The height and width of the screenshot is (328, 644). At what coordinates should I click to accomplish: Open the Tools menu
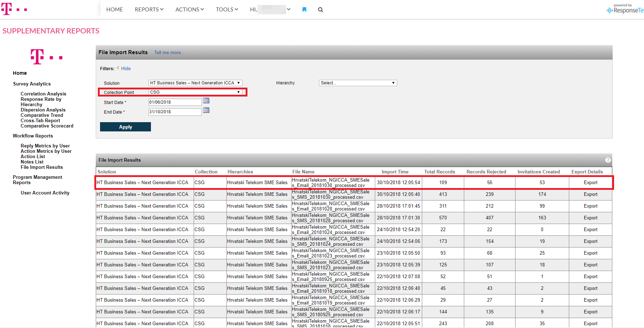coord(227,10)
